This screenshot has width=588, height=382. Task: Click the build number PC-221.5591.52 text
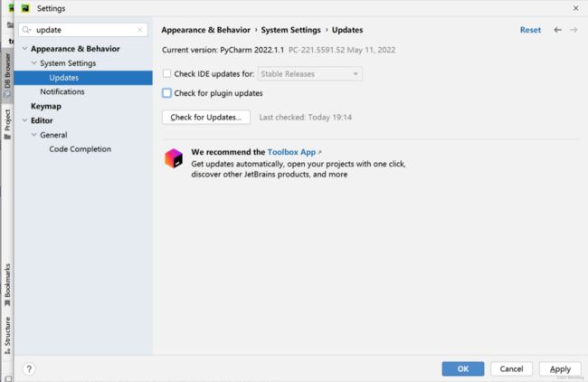pyautogui.click(x=317, y=50)
